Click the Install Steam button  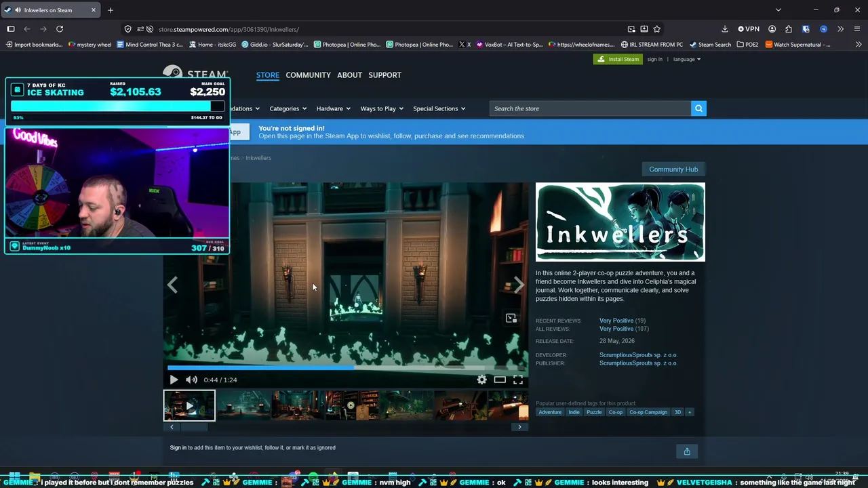pyautogui.click(x=618, y=60)
